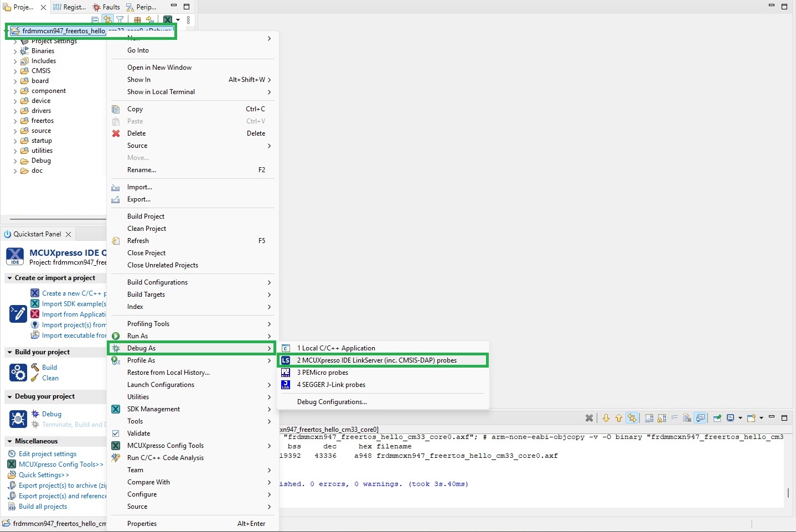796x532 pixels.
Task: Select Debug Configurations from the menu
Action: pyautogui.click(x=332, y=402)
